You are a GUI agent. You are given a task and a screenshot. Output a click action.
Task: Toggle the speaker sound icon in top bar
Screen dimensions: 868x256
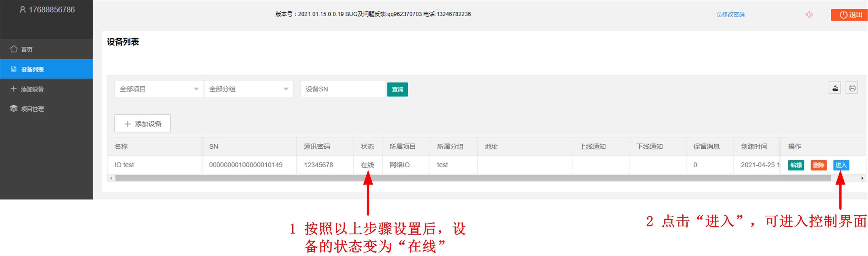pos(809,14)
